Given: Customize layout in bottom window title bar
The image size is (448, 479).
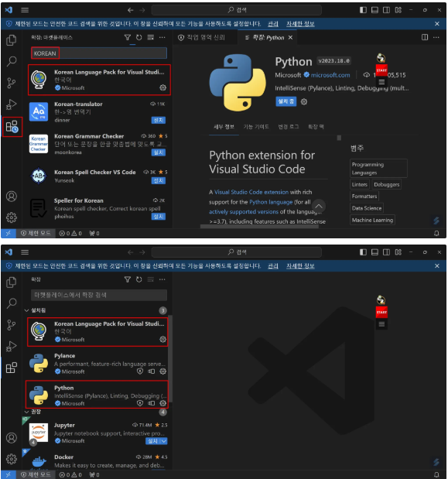Looking at the screenshot, I should click(398, 252).
